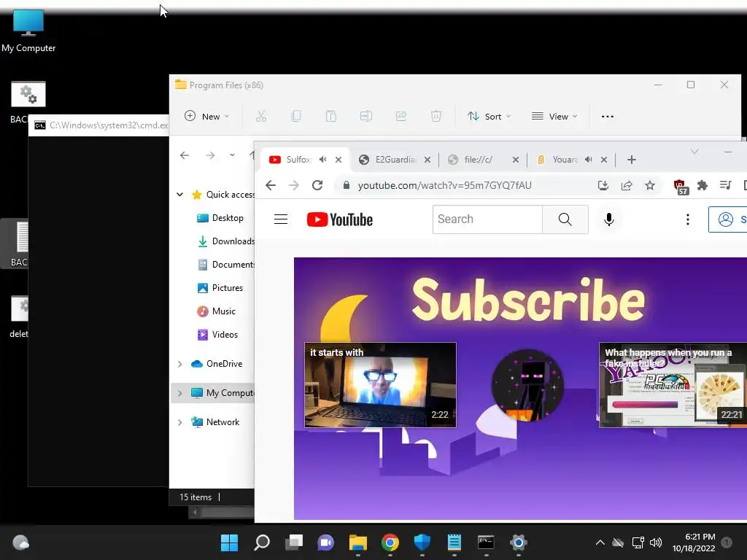Close the E2Guardian tab

click(427, 160)
